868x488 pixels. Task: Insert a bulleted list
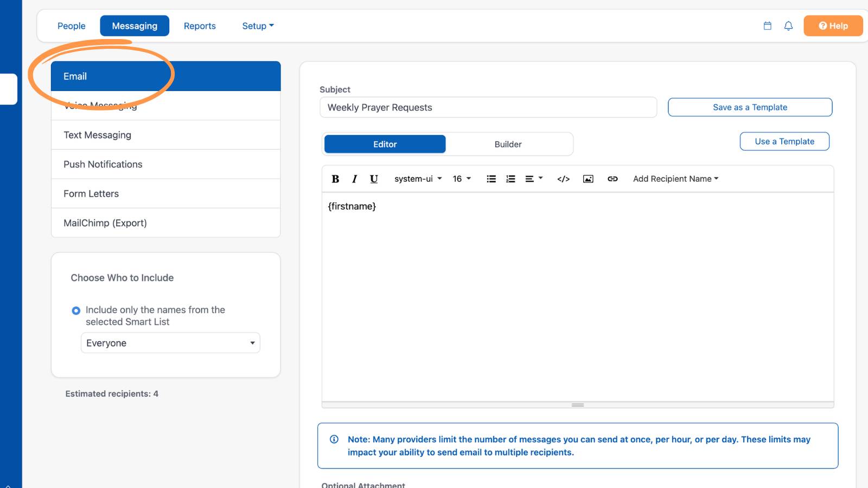click(492, 179)
